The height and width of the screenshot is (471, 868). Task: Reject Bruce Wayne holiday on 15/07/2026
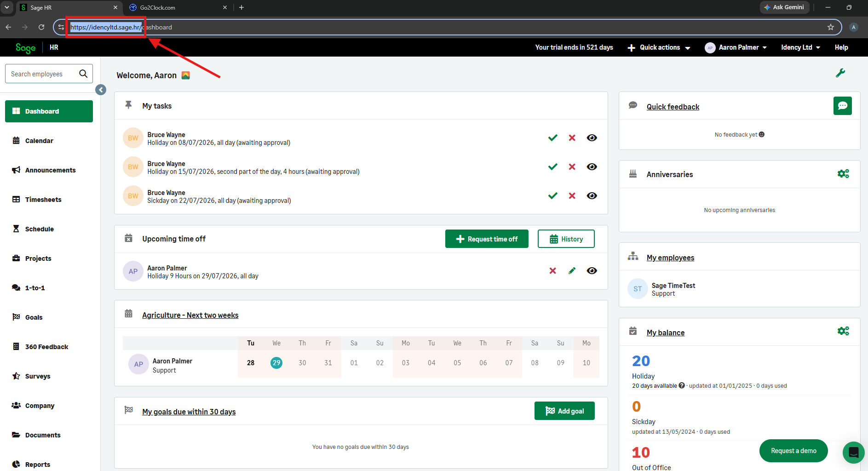572,167
